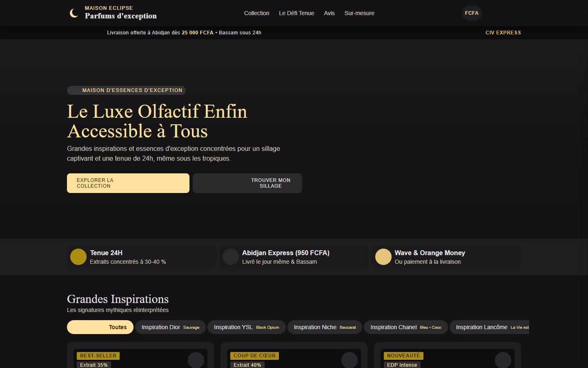The image size is (588, 368).
Task: Click the Tenue 24H feature title
Action: point(106,253)
